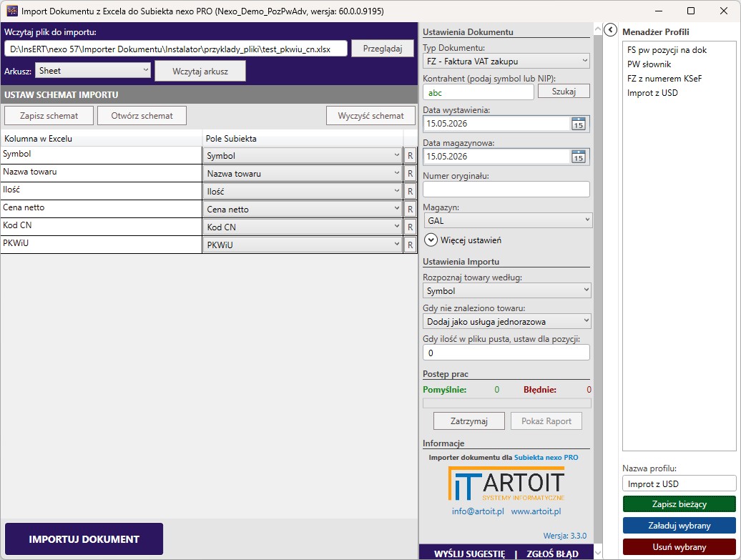Click the application icon in title bar
This screenshot has height=560, width=741.
point(11,11)
